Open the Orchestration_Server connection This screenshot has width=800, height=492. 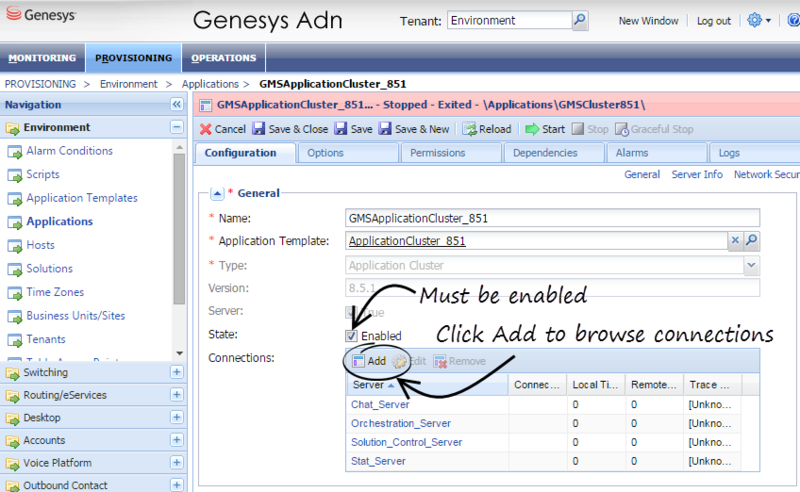click(401, 423)
